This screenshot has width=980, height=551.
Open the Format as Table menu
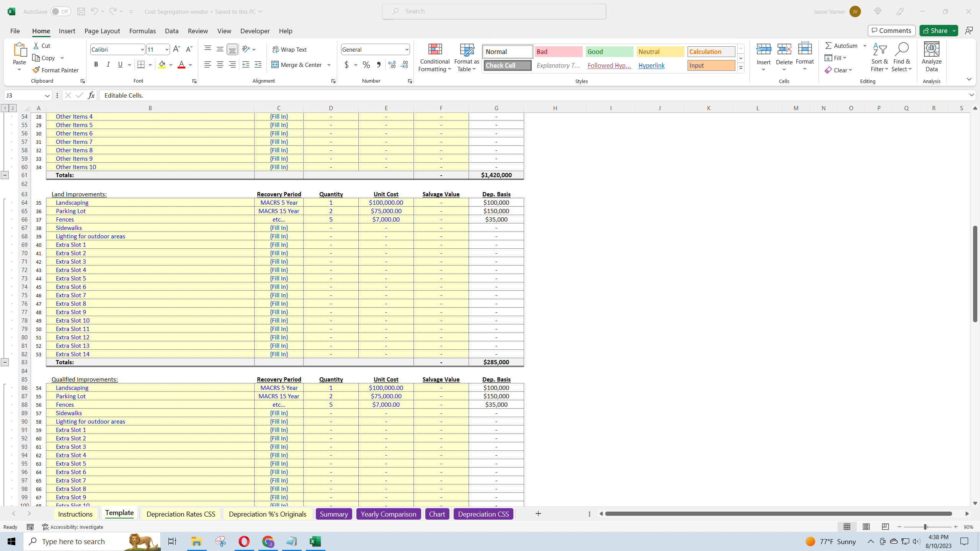(x=467, y=57)
